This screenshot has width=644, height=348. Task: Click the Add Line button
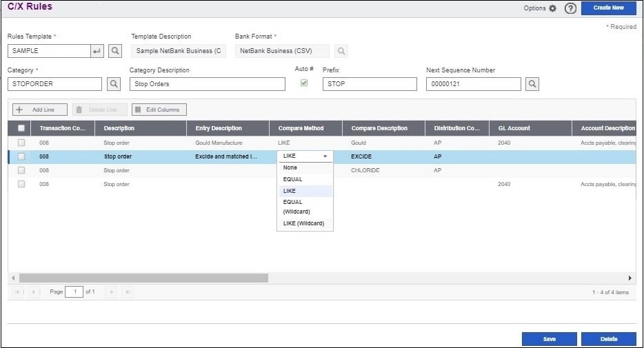click(x=39, y=110)
